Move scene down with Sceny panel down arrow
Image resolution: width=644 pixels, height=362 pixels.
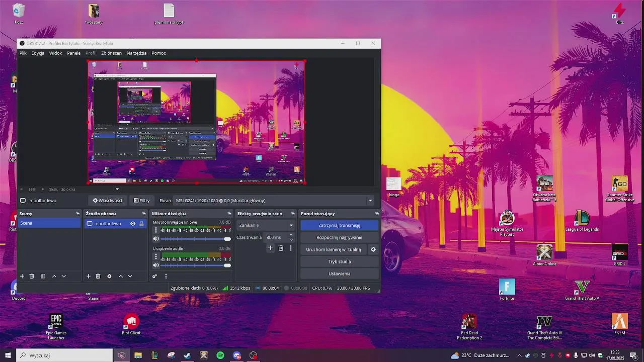click(x=63, y=276)
